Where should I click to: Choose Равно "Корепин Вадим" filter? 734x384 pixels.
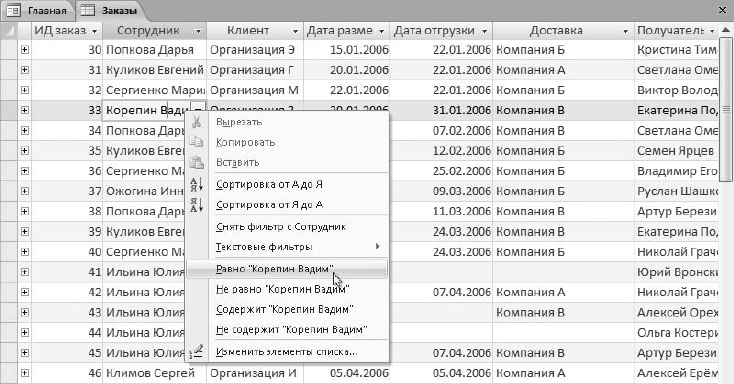tap(287, 269)
